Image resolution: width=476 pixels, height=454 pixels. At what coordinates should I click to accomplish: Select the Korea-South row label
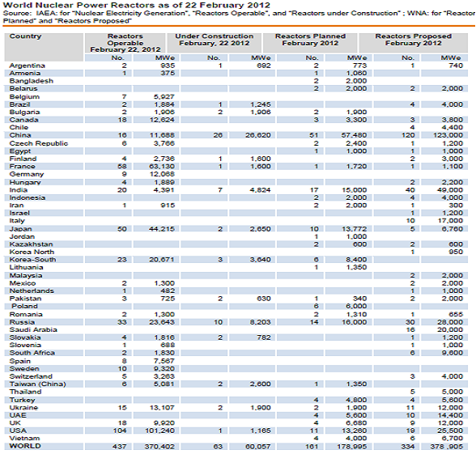click(x=32, y=260)
